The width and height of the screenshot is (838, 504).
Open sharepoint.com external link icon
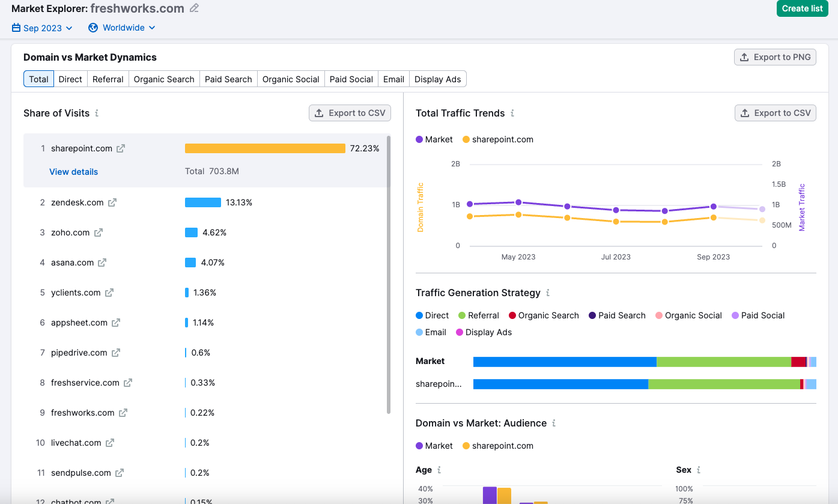(121, 148)
